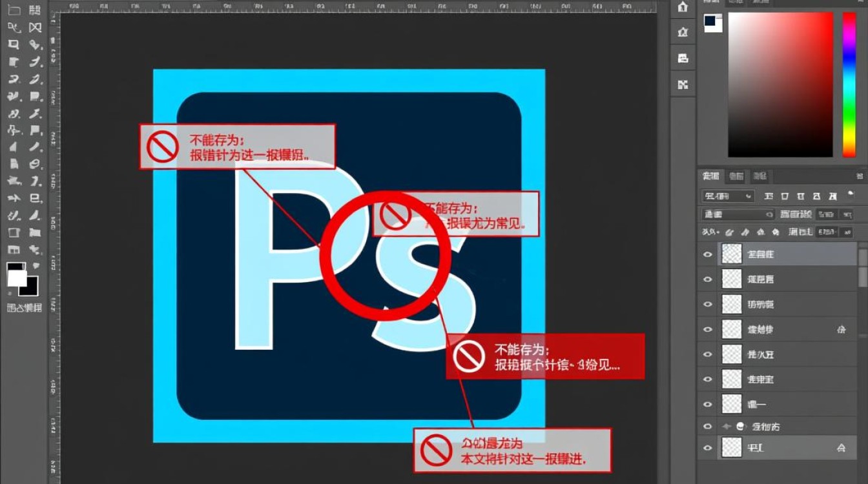Image resolution: width=868 pixels, height=484 pixels.
Task: Click the lock icon on the fourth layer
Action: [x=841, y=329]
